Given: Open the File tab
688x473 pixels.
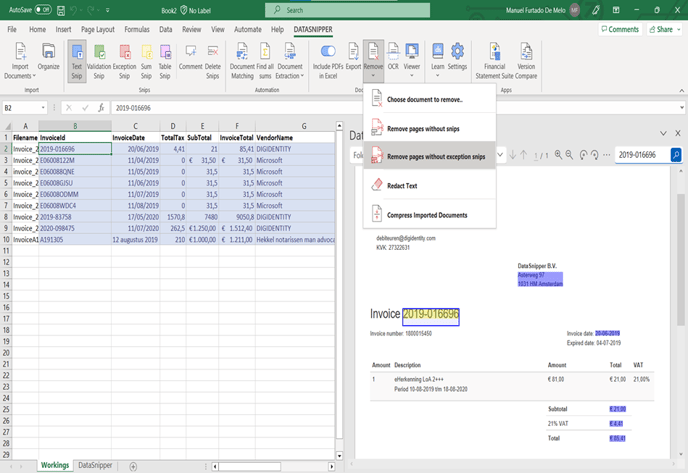Looking at the screenshot, I should pos(12,29).
